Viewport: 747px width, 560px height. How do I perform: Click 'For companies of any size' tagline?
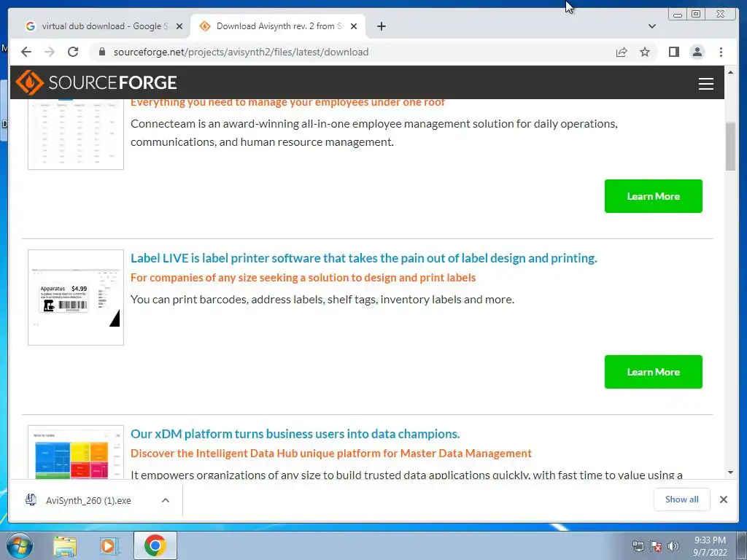coord(303,278)
